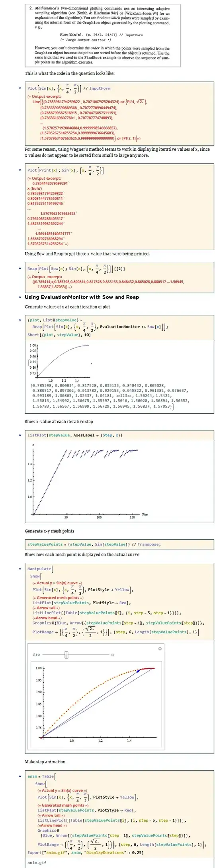Click the 'Manipulate[' keyword in code
This screenshot has height=868, width=215.
(x=40, y=569)
